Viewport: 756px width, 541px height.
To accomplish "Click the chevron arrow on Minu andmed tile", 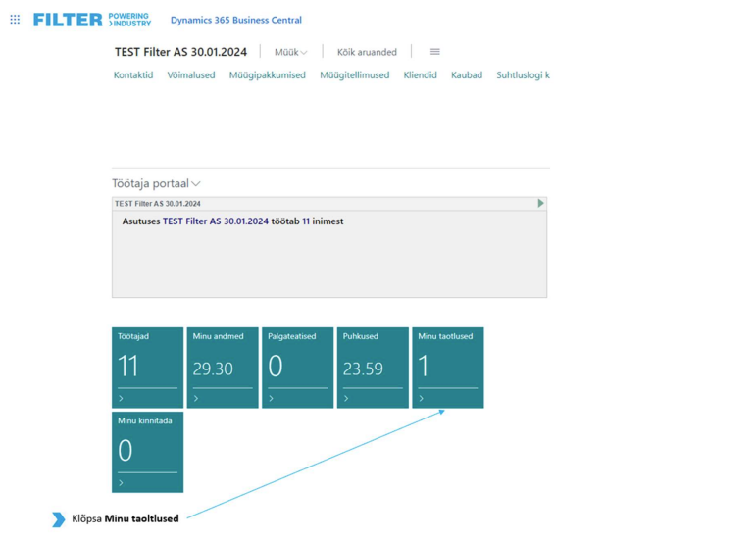I will click(196, 399).
